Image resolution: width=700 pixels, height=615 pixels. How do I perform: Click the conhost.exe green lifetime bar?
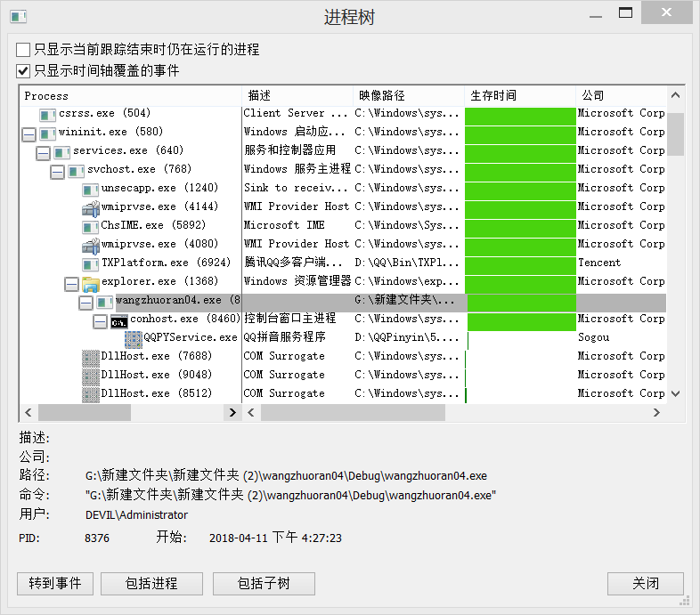coord(521,322)
